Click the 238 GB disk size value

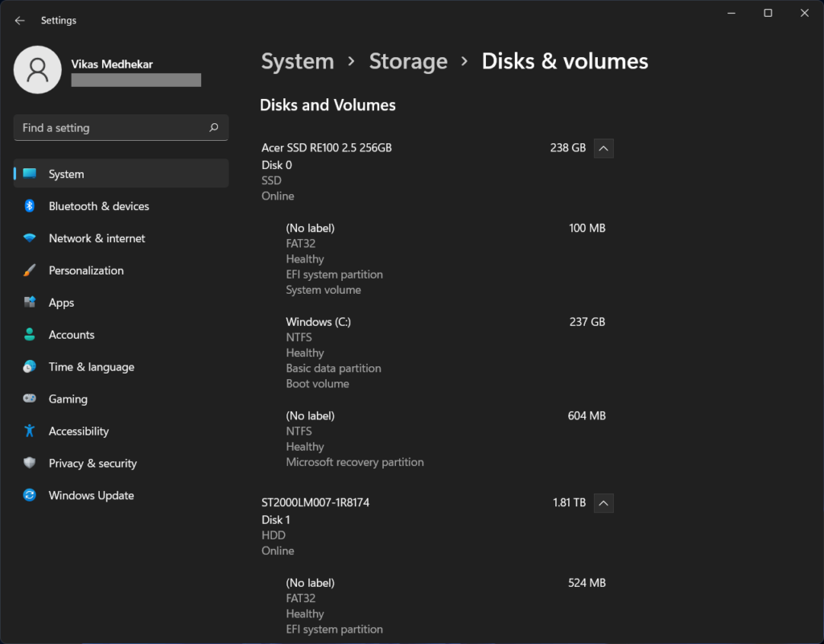[x=567, y=148]
